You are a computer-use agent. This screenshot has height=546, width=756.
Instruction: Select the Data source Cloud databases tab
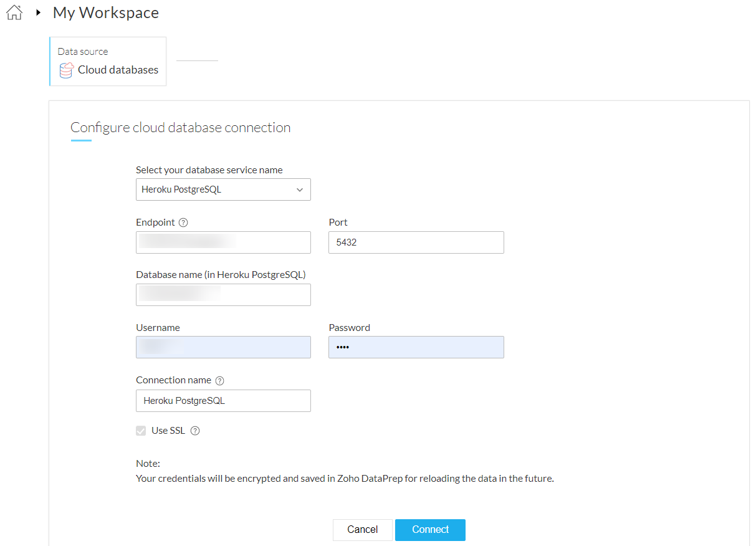pyautogui.click(x=108, y=62)
